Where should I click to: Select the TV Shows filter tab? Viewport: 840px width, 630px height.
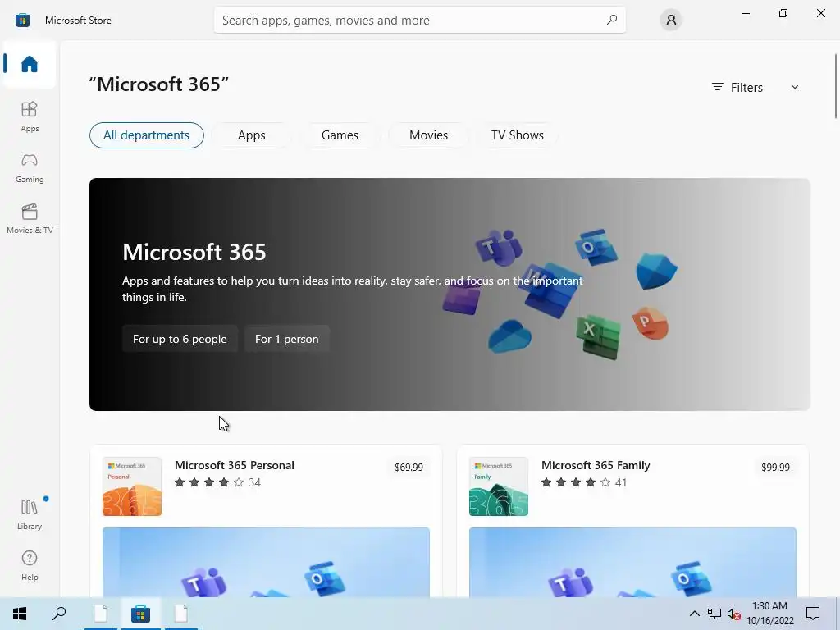tap(517, 135)
